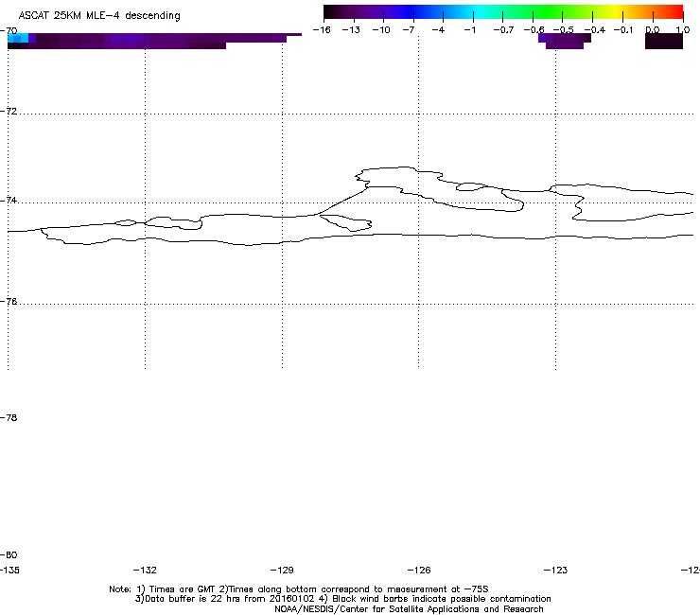Viewport: 700px width, 615px height.
Task: Click the -135 longitude label
Action: [x=9, y=570]
